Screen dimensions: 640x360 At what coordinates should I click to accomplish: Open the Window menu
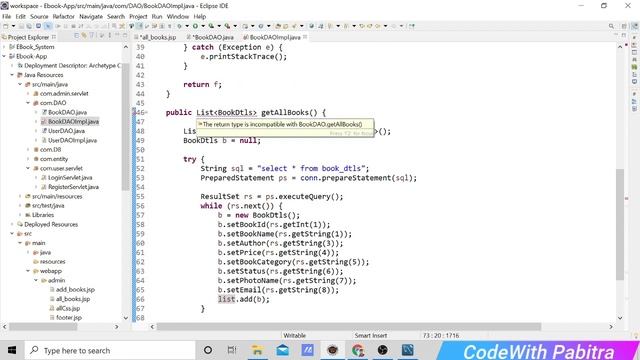178,16
